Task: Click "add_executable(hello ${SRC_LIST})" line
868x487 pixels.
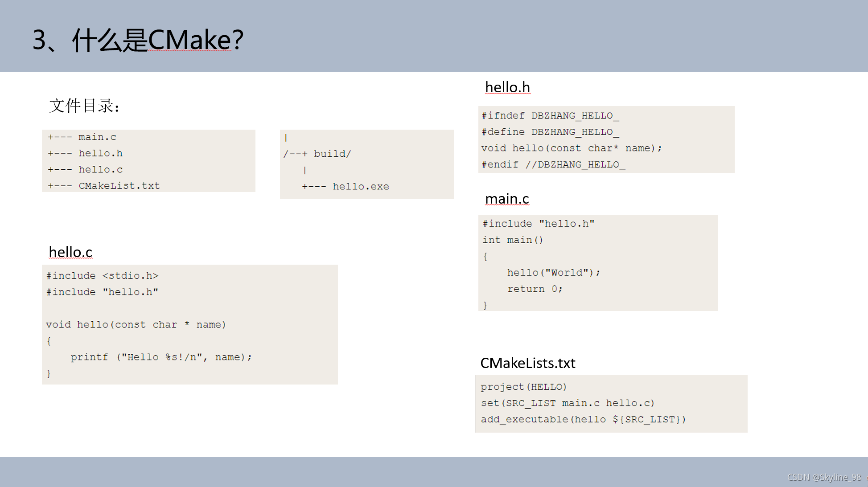Action: [x=583, y=420]
